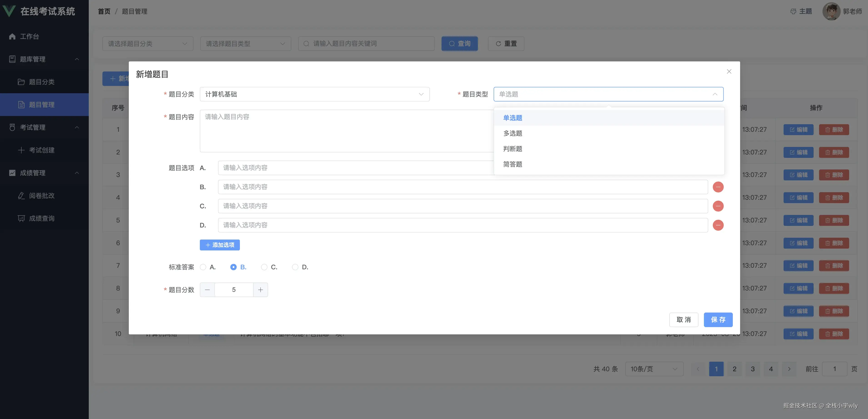Open the 题目分类 dropdown showing 计算机基础
Viewport: 868px width, 419px height.
pos(314,94)
